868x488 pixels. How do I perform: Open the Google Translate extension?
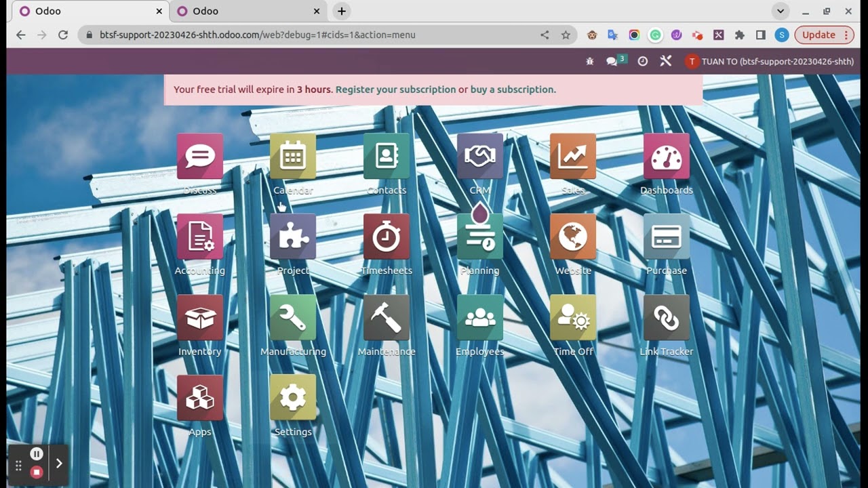coord(613,35)
